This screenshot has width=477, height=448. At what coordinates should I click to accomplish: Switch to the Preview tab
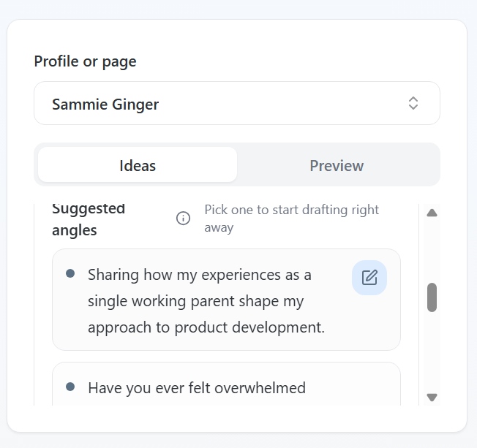pyautogui.click(x=337, y=165)
